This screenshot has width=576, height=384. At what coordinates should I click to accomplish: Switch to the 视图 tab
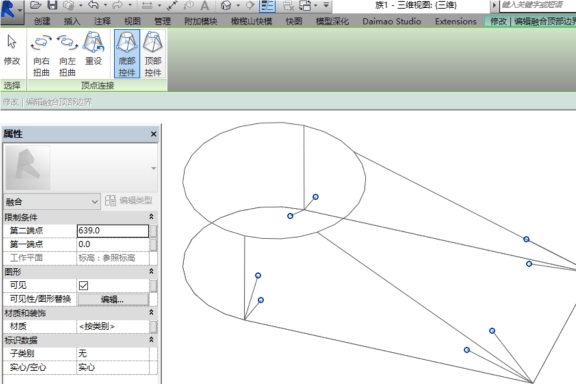click(132, 21)
